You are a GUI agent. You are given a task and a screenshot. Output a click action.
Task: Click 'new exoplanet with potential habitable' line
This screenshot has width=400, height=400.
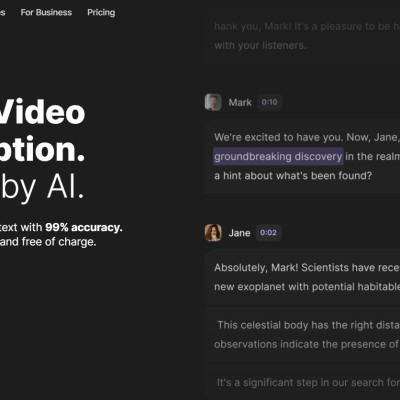[x=307, y=287]
